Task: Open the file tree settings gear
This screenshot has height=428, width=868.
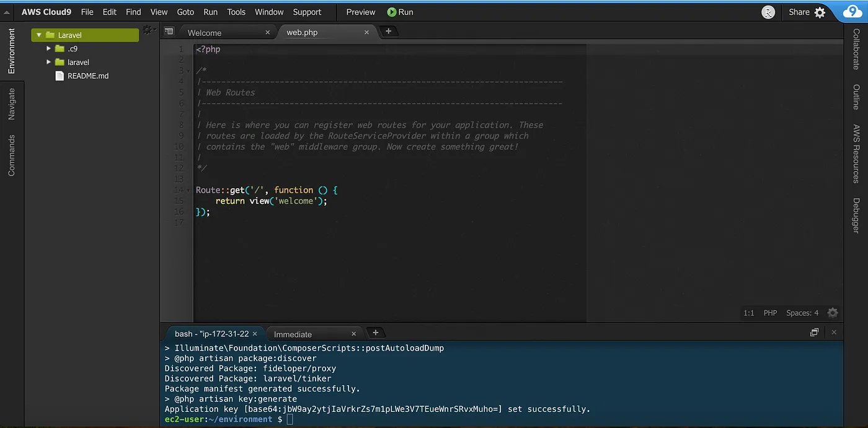Action: click(x=148, y=30)
